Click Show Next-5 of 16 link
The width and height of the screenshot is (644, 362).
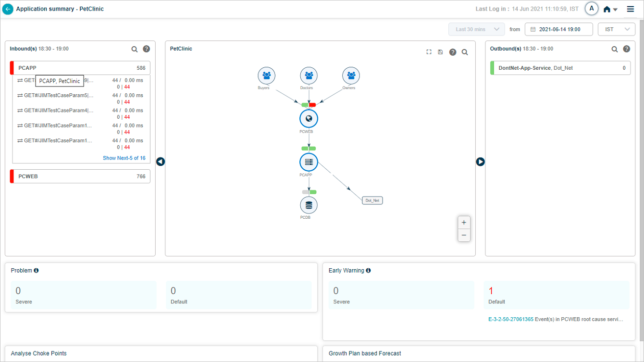124,158
